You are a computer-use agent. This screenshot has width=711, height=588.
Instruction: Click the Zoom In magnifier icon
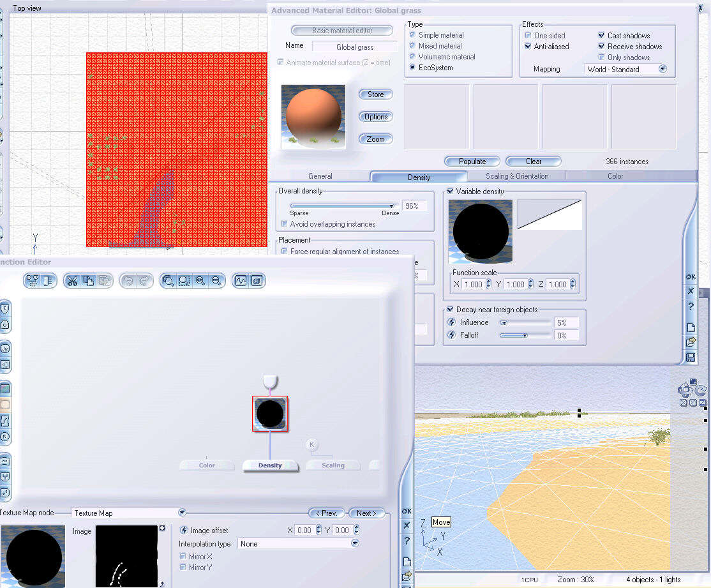(200, 280)
